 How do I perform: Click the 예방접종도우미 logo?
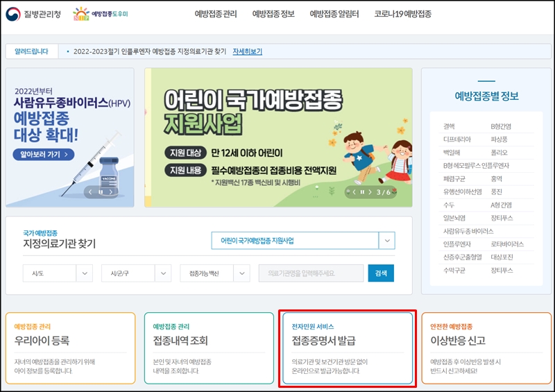click(100, 14)
